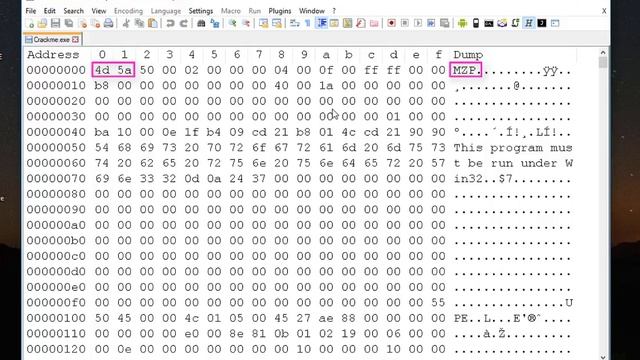The image size is (640, 360).
Task: Open the Window menu
Action: click(312, 11)
